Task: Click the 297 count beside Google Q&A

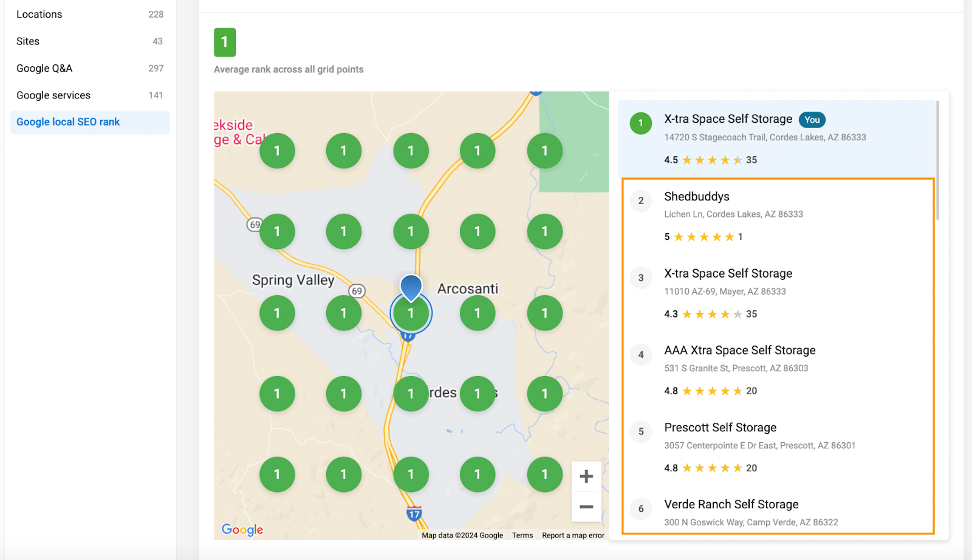Action: click(x=156, y=68)
